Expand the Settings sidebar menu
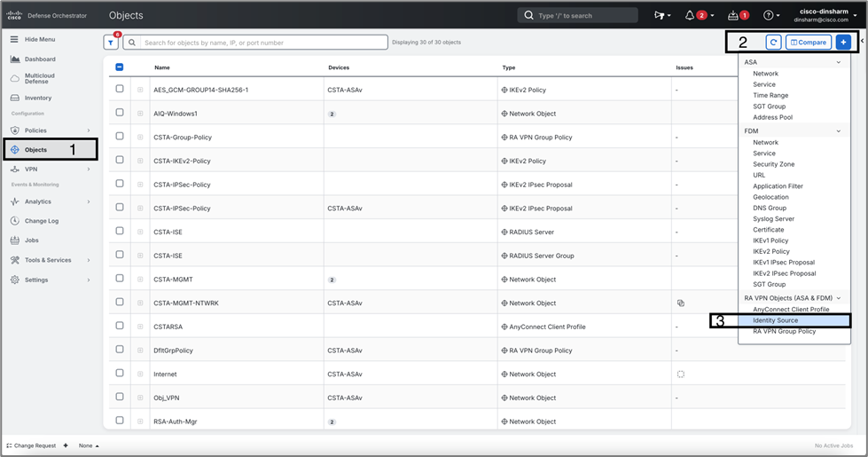Viewport: 868px width, 457px height. [89, 280]
